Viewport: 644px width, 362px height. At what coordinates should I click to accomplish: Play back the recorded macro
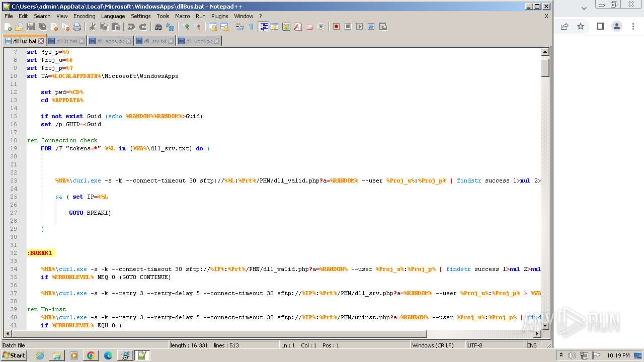click(x=359, y=27)
